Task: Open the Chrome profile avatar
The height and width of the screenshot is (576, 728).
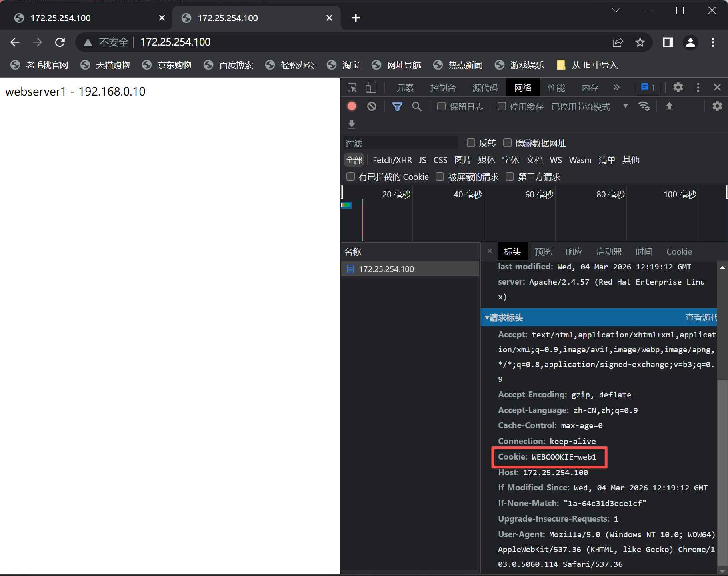Action: (690, 42)
